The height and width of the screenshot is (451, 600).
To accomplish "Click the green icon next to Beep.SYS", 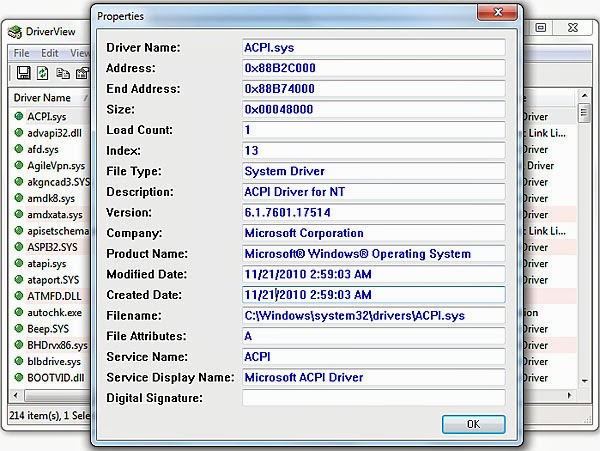I will coord(19,328).
